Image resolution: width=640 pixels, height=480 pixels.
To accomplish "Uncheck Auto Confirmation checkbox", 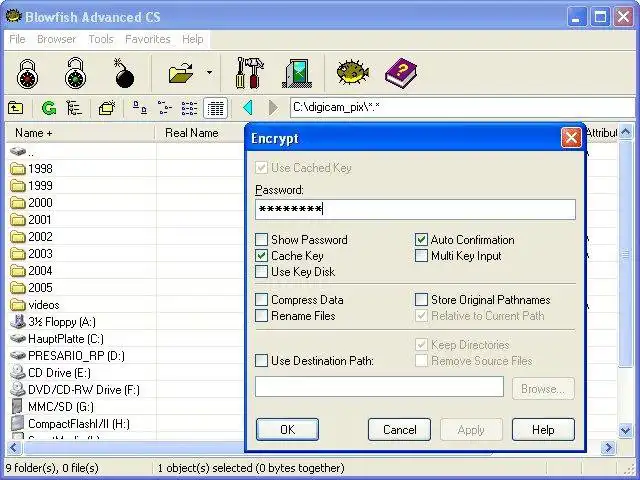I will click(x=421, y=240).
